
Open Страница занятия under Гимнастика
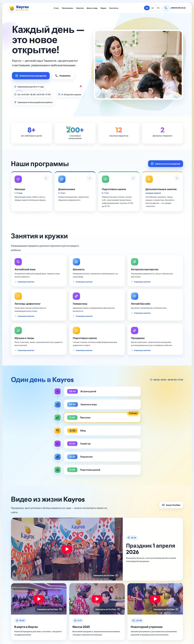tap(83, 316)
